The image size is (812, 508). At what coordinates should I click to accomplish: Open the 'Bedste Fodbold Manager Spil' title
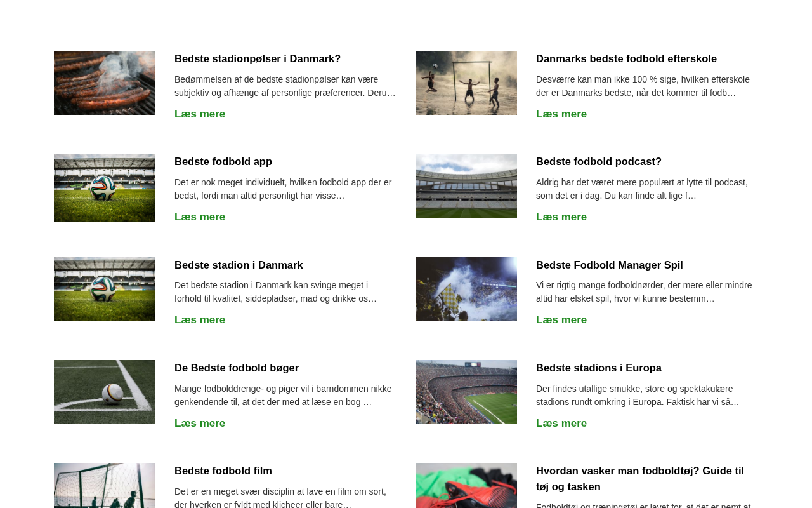tap(610, 265)
